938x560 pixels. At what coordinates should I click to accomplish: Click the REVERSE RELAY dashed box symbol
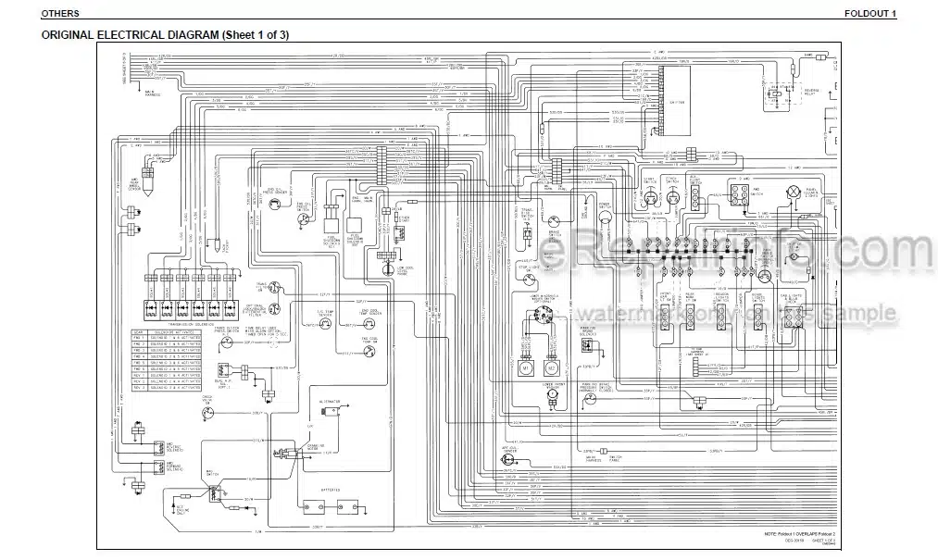pyautogui.click(x=782, y=93)
